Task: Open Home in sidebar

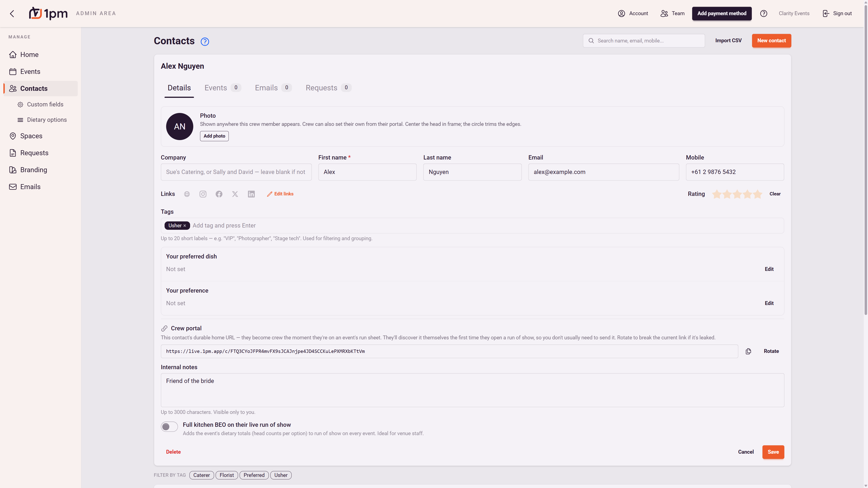Action: coord(40,54)
